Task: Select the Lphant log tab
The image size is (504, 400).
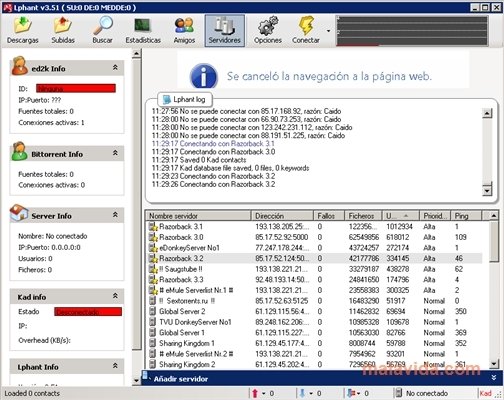Action: click(184, 99)
